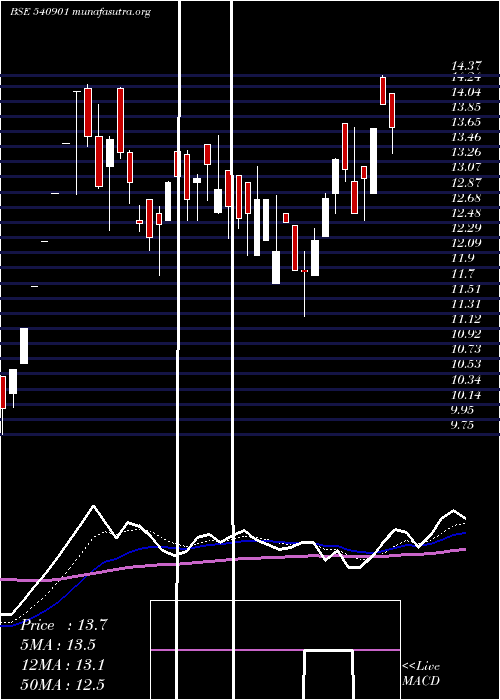Viewport: 500px width, 700px height.
Task: Click the 11.9 price axis label
Action: point(463,258)
